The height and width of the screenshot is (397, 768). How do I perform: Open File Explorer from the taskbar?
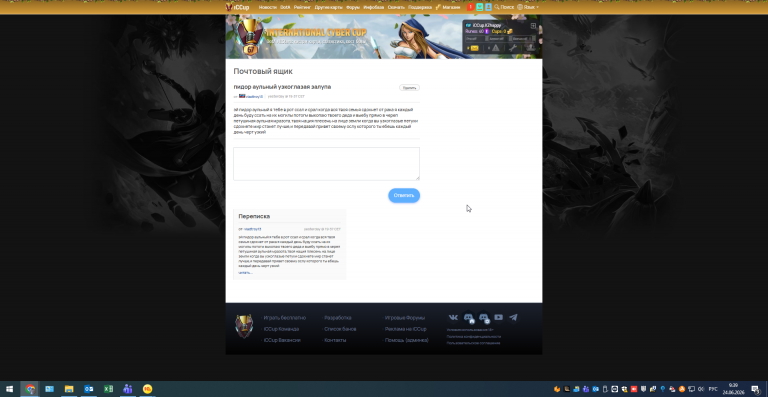tap(69, 389)
